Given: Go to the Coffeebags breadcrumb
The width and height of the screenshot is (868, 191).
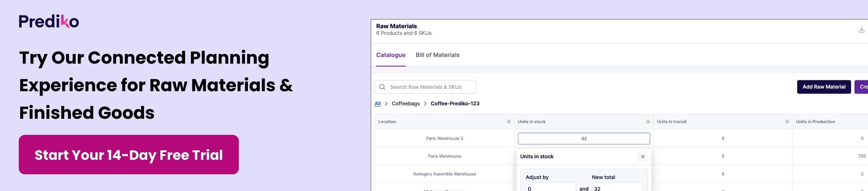Looking at the screenshot, I should coord(406,103).
